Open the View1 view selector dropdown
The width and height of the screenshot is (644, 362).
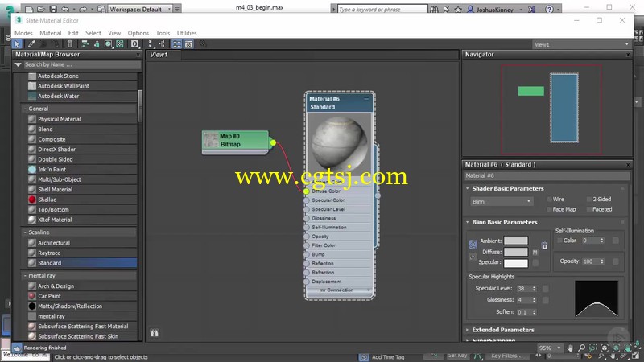pyautogui.click(x=580, y=44)
